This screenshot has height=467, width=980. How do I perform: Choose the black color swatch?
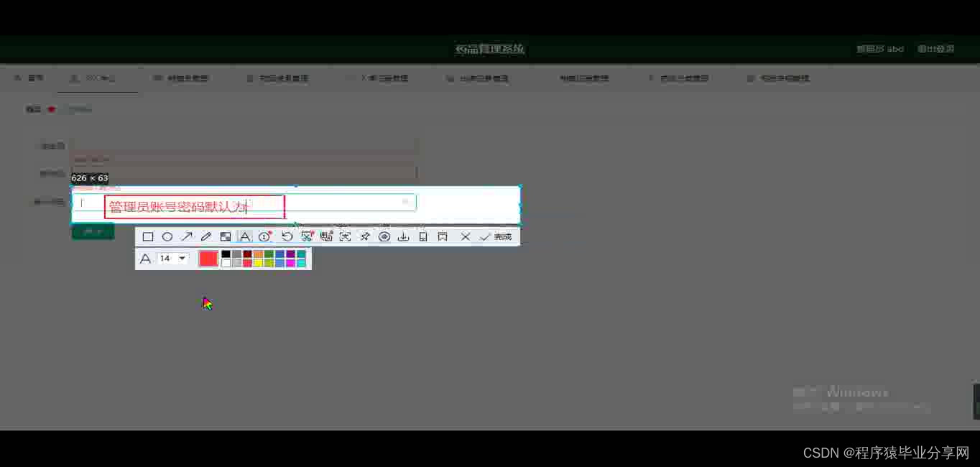click(x=226, y=254)
